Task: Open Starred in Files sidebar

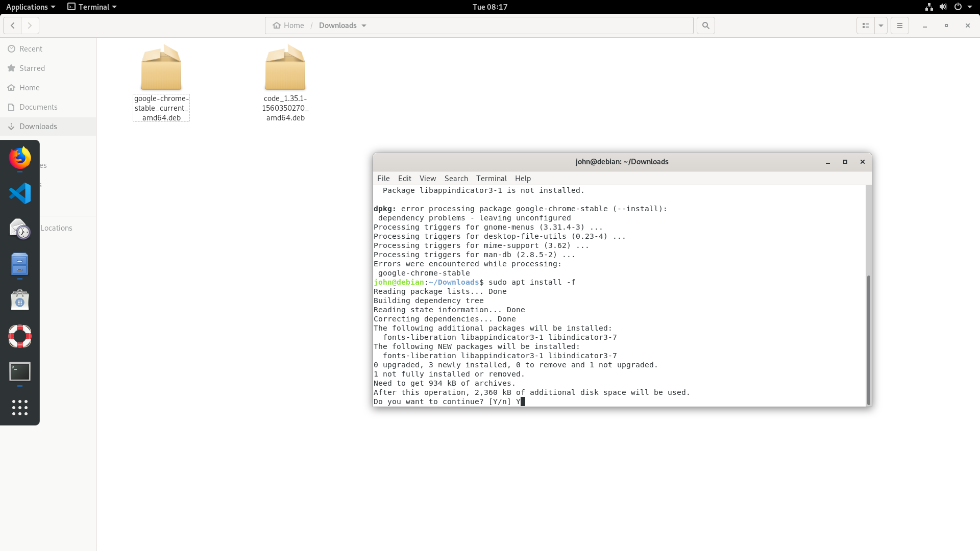Action: [x=48, y=68]
